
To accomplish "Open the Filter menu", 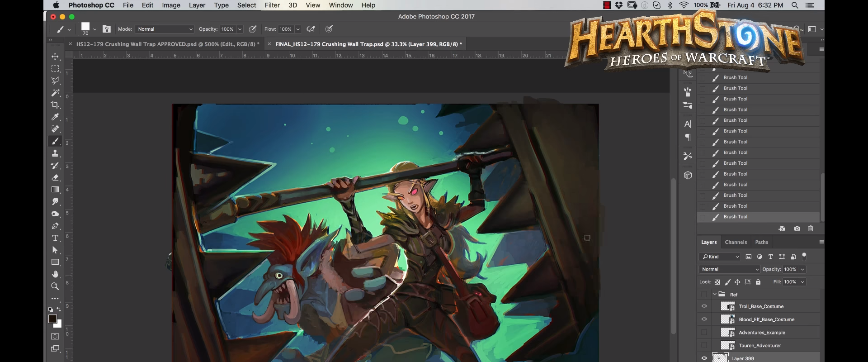I will pyautogui.click(x=272, y=5).
